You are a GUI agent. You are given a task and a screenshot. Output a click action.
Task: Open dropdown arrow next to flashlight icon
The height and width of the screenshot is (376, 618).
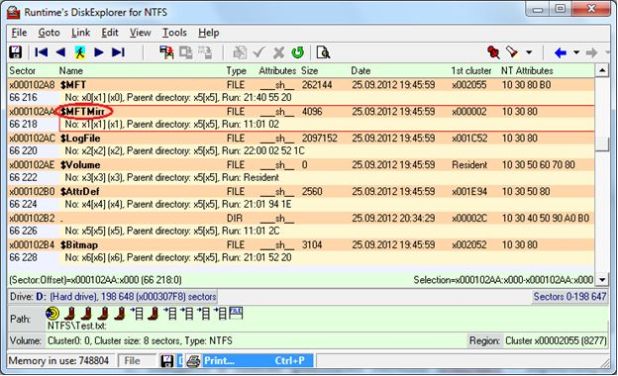529,52
